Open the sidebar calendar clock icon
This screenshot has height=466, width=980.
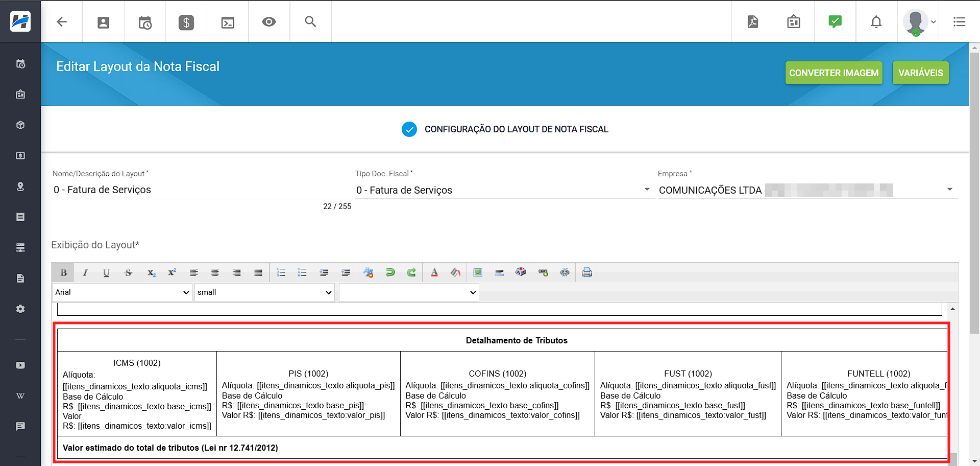20,64
